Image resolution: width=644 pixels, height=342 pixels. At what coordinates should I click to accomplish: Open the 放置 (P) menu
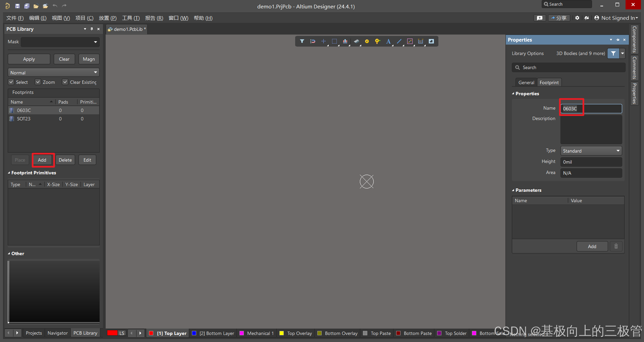click(108, 18)
